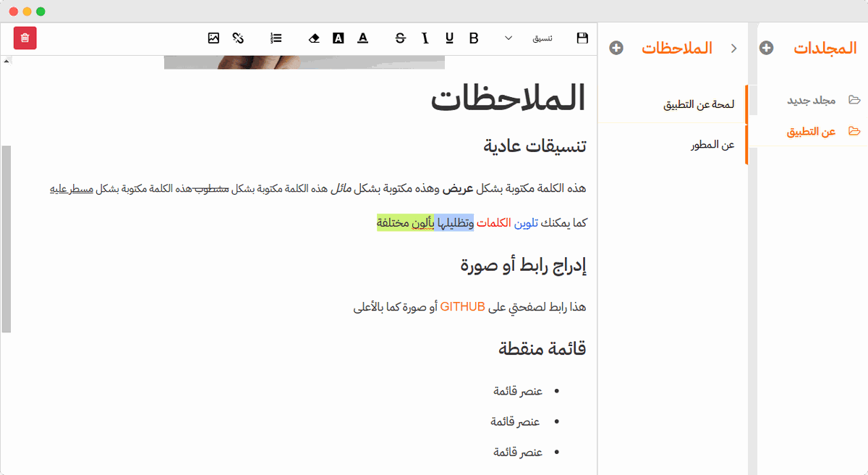Toggle underline formatting

pyautogui.click(x=450, y=38)
